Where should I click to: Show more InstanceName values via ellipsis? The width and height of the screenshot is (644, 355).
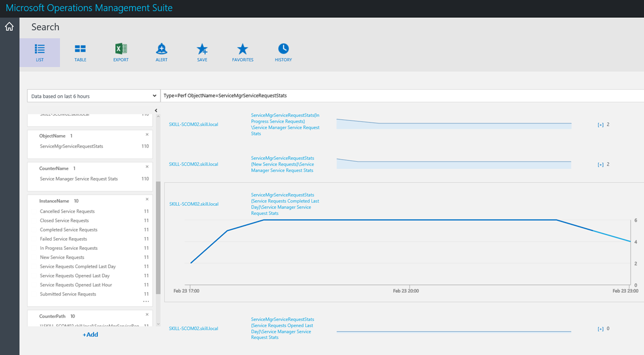click(146, 302)
